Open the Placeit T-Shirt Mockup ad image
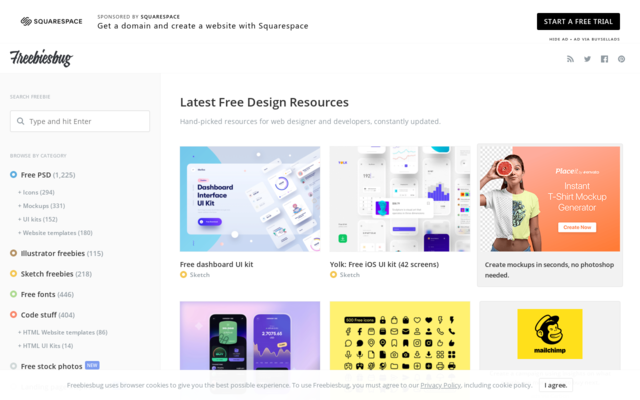This screenshot has width=640, height=400. (550, 199)
